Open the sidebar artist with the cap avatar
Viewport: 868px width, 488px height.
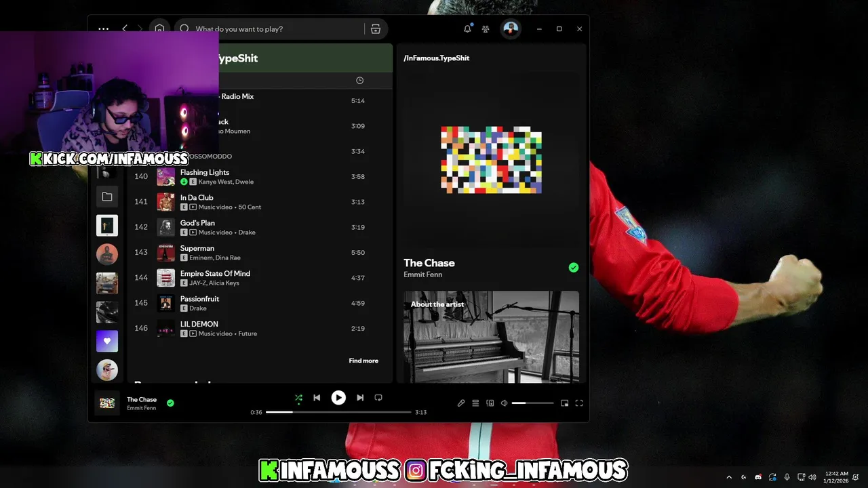107,370
